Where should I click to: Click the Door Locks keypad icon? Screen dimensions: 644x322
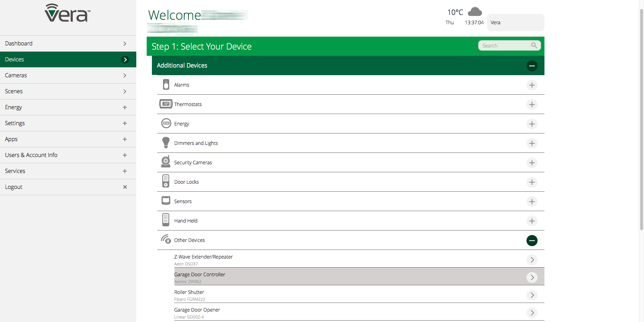[166, 181]
